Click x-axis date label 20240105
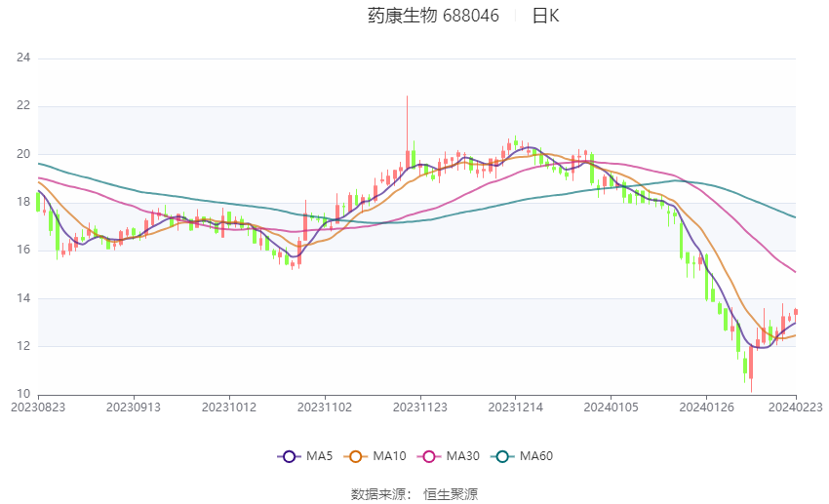Screen dimensions: 829x504 (612, 407)
